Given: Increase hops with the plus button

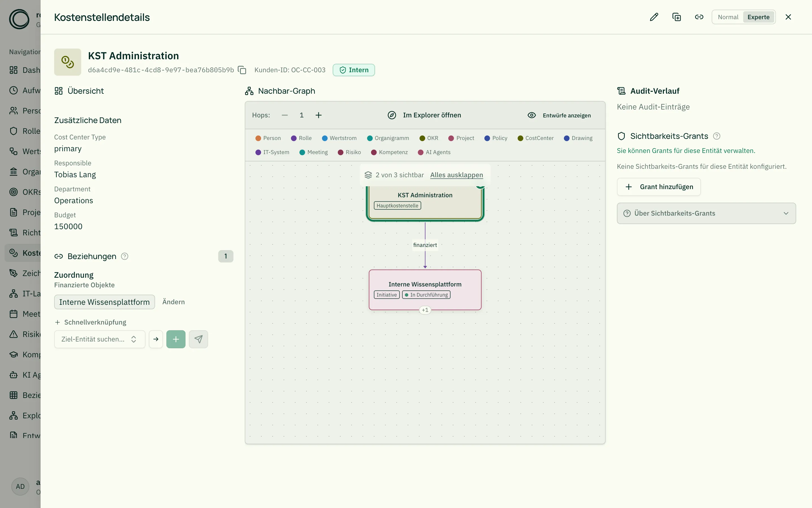Looking at the screenshot, I should coord(318,115).
